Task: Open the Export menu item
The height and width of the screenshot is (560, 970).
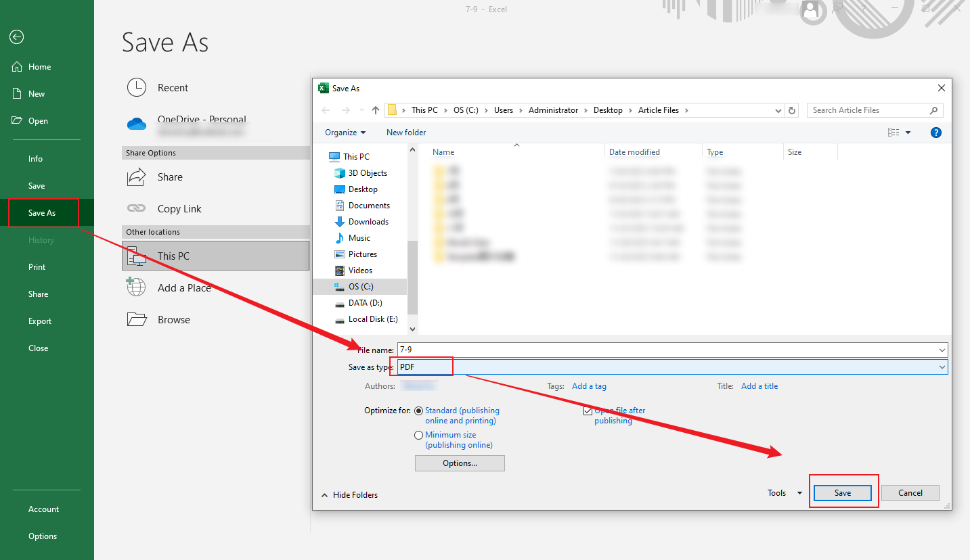Action: (x=39, y=321)
